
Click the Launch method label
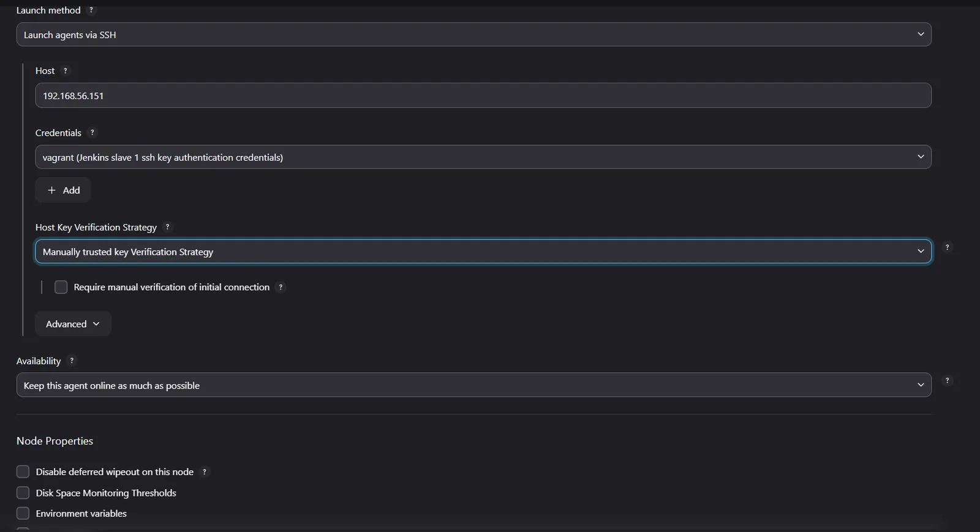(x=48, y=10)
